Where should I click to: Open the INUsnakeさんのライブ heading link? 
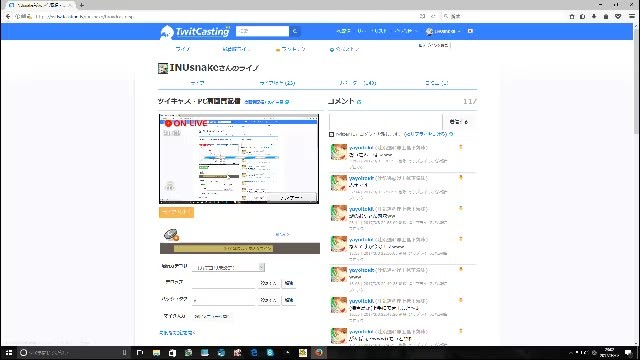click(214, 68)
